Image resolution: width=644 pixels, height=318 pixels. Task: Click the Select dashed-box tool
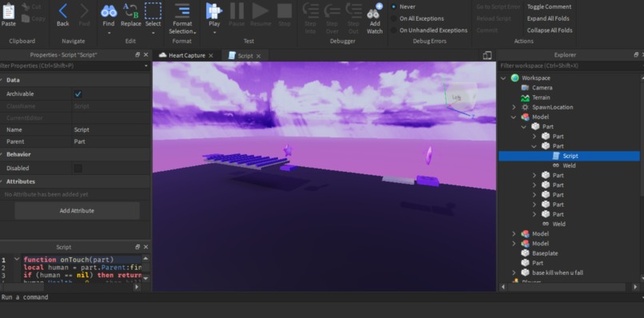click(153, 11)
